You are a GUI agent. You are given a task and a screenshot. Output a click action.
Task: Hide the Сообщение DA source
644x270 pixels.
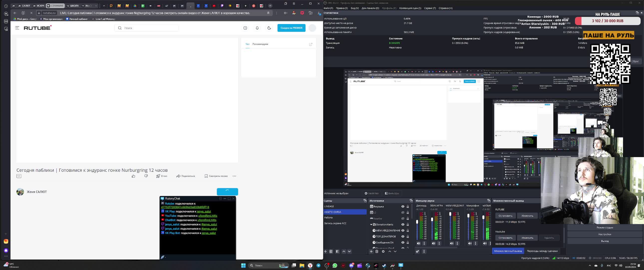403,243
